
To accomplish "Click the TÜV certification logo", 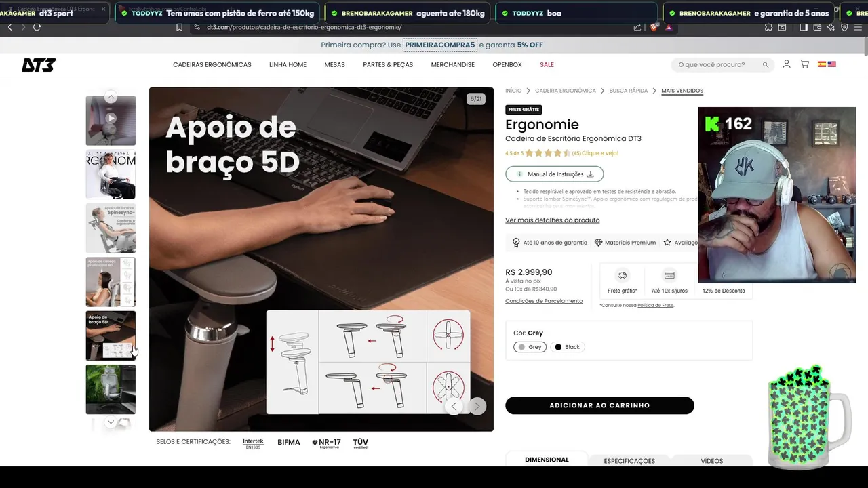I will coord(361,443).
